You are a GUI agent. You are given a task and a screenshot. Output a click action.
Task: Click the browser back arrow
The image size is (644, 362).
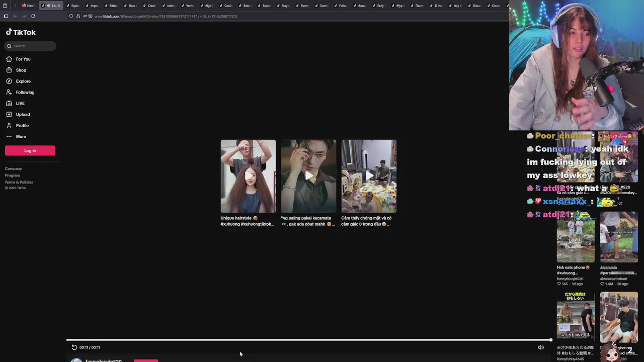click(15, 16)
